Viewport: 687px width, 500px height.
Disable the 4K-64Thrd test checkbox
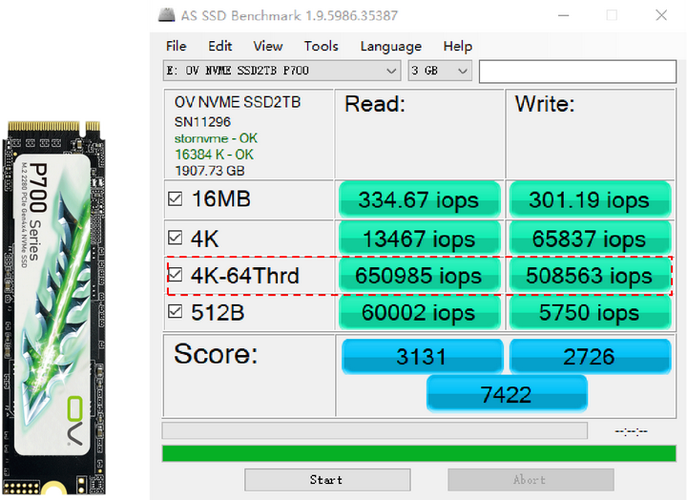(x=175, y=275)
